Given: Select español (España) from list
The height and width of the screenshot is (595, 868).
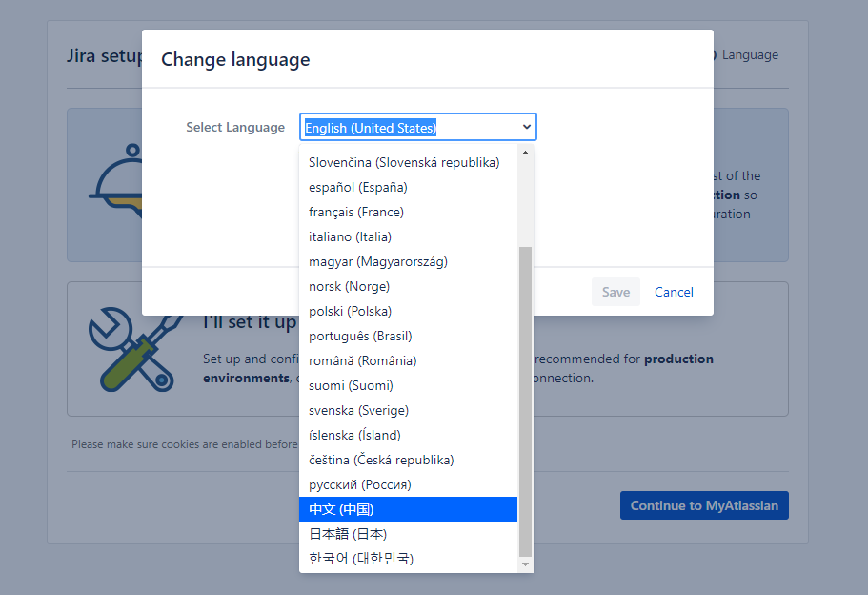Looking at the screenshot, I should (408, 187).
